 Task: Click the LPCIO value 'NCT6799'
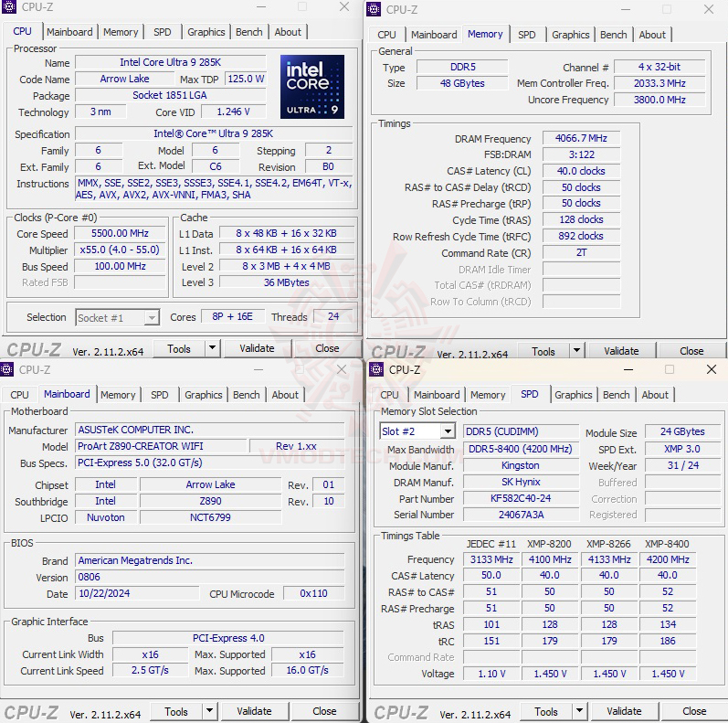click(210, 517)
